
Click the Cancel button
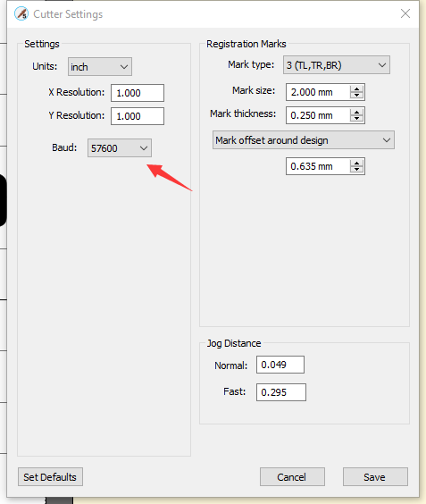[x=292, y=477]
